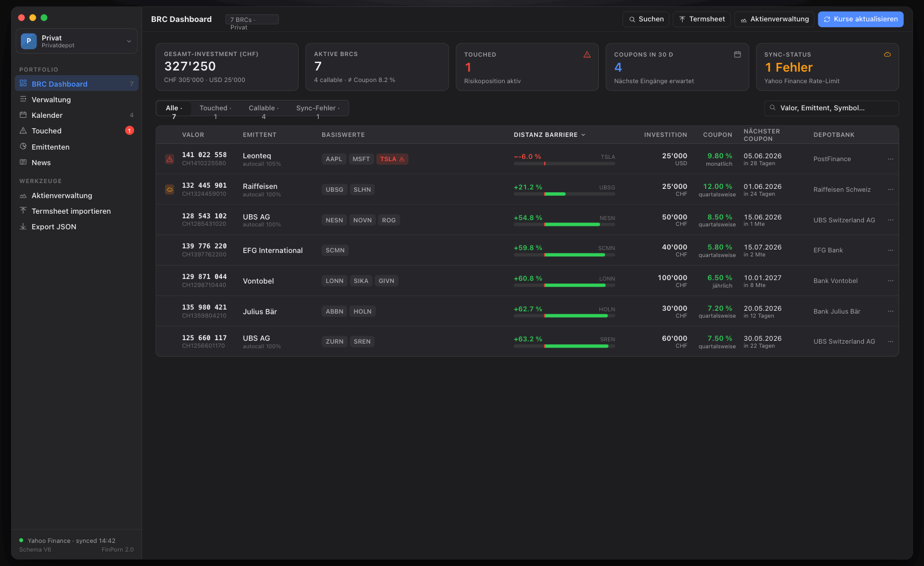Click the Verwaltung list icon
This screenshot has height=566, width=924.
23,99
